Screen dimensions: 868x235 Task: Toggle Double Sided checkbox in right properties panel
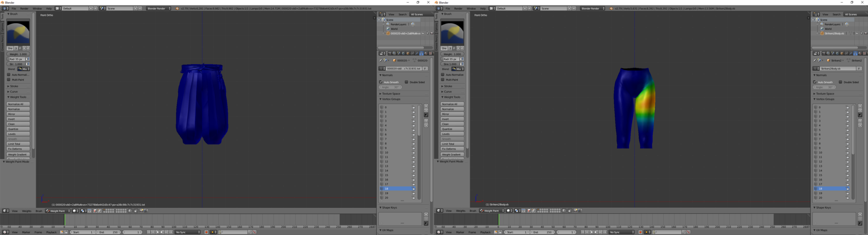(840, 82)
